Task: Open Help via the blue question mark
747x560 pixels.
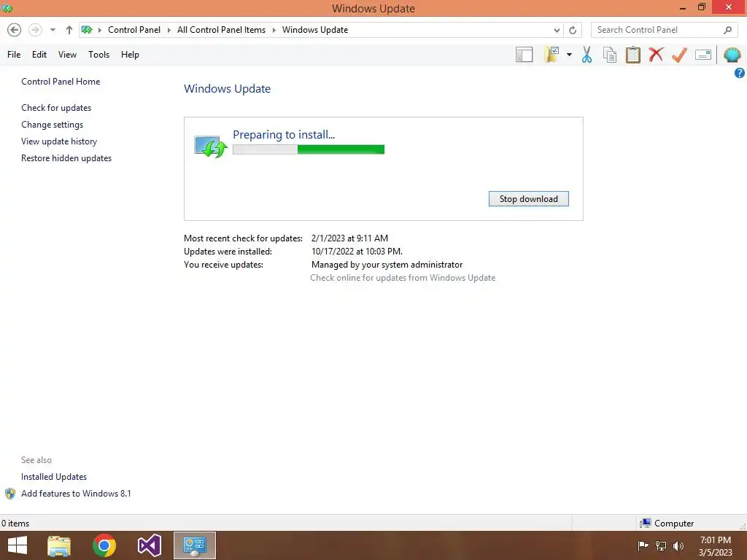Action: click(740, 73)
